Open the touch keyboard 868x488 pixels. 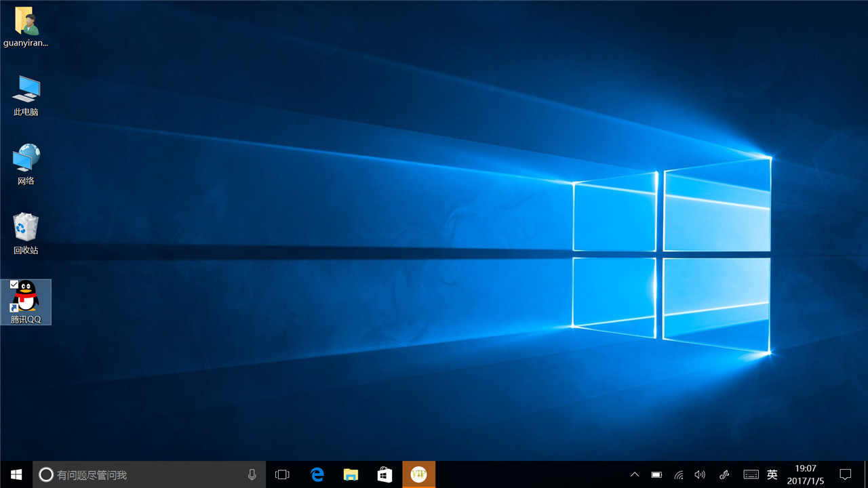point(751,474)
